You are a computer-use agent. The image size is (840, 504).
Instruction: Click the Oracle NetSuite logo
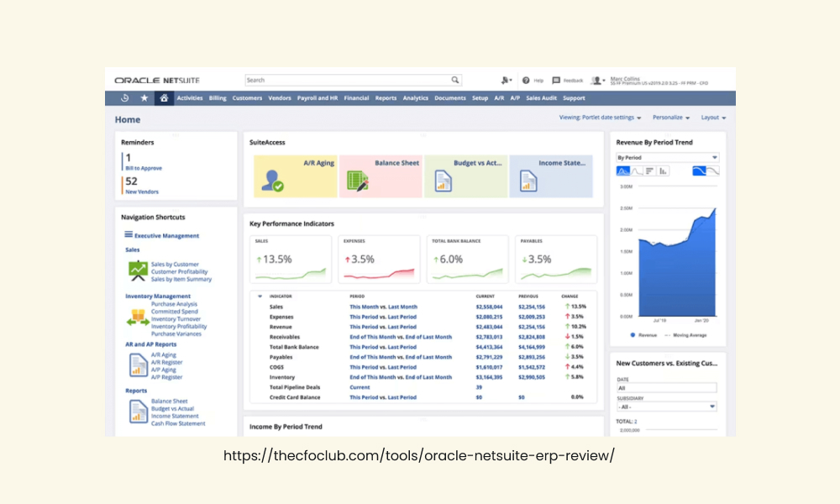tap(157, 81)
